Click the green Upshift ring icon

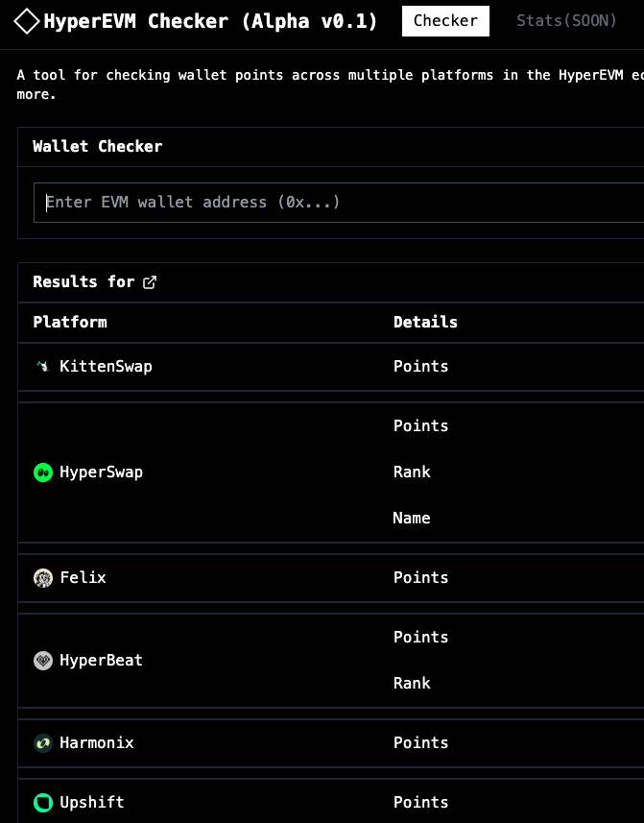[43, 803]
